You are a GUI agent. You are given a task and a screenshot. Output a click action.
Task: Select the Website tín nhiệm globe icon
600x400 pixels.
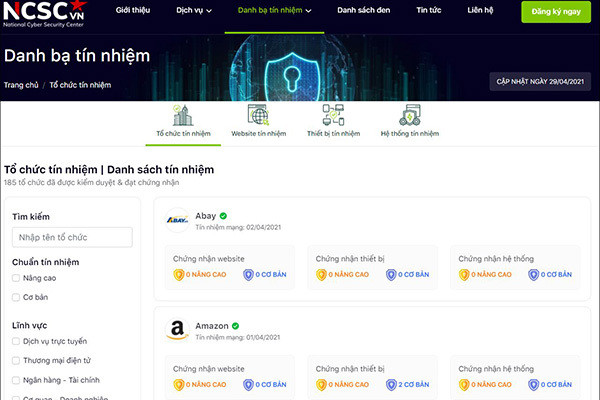(257, 114)
